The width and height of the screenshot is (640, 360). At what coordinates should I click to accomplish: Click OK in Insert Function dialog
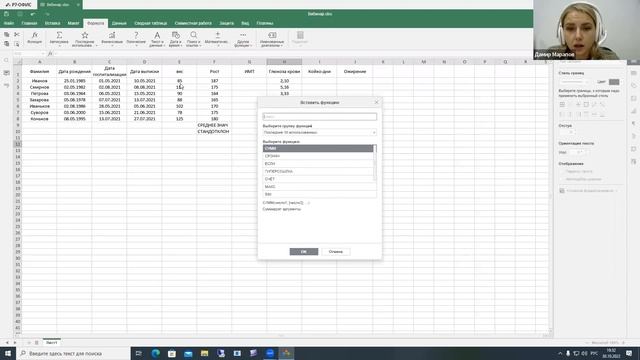pyautogui.click(x=304, y=251)
